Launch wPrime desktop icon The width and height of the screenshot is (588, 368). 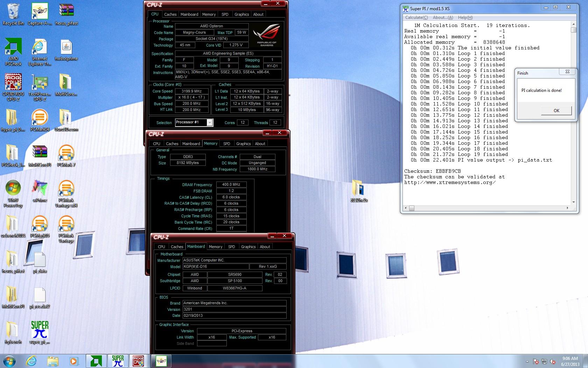pyautogui.click(x=40, y=191)
